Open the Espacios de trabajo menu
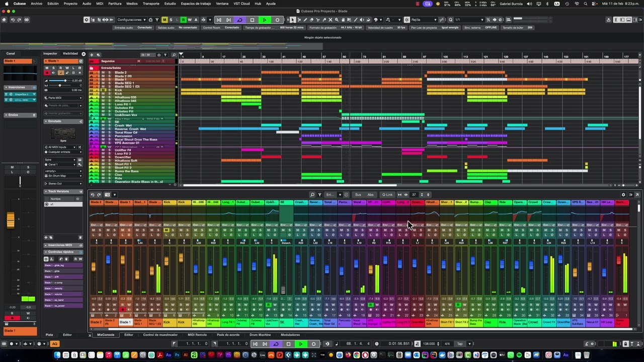This screenshot has width=644, height=362. pos(196,4)
